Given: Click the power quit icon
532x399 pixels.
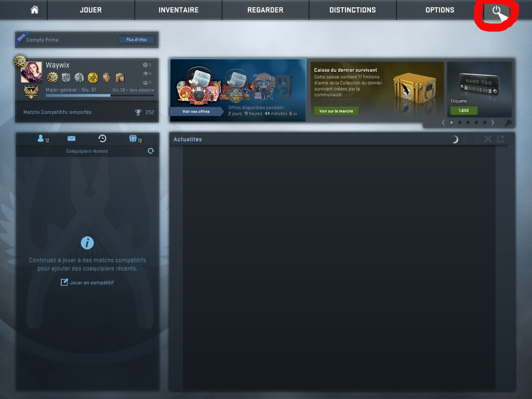Looking at the screenshot, I should pos(496,10).
